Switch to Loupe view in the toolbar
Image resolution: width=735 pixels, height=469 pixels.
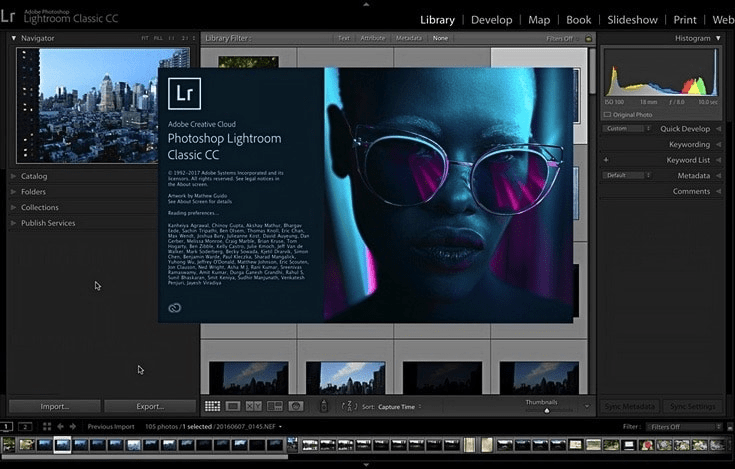pyautogui.click(x=233, y=406)
